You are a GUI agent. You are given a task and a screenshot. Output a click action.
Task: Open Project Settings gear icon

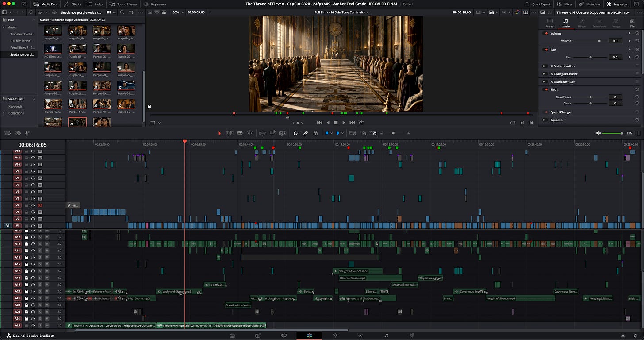coord(635,336)
